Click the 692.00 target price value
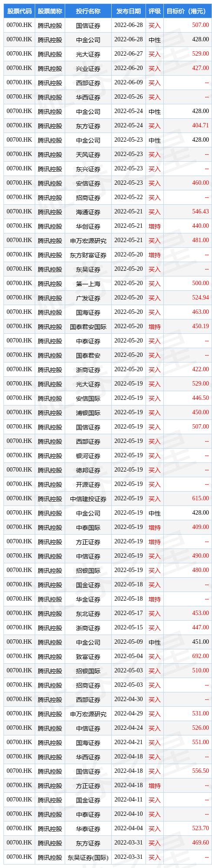 (x=200, y=656)
